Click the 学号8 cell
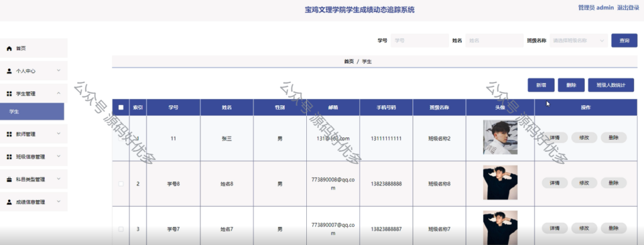Image resolution: width=644 pixels, height=245 pixels. click(x=174, y=184)
